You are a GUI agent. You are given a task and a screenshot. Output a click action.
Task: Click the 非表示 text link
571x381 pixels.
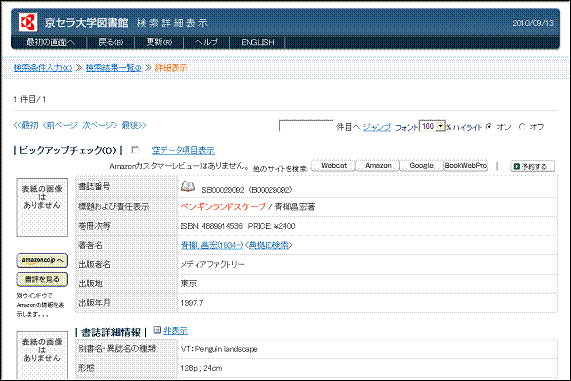[x=175, y=330]
